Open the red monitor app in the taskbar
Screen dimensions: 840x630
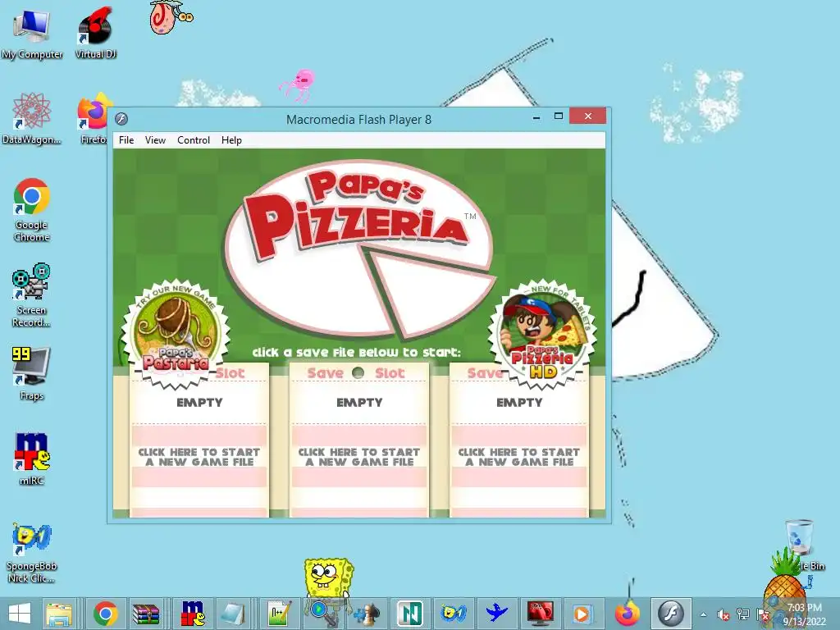540,614
